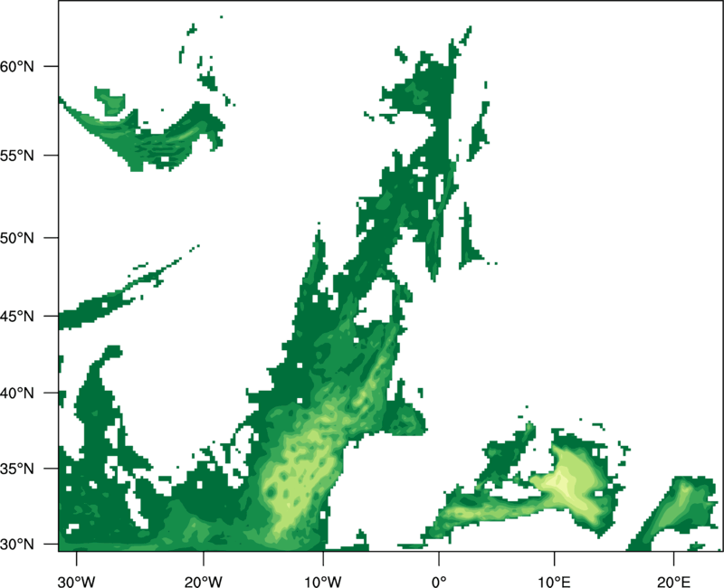Click the 35°N latitude label

[x=17, y=469]
